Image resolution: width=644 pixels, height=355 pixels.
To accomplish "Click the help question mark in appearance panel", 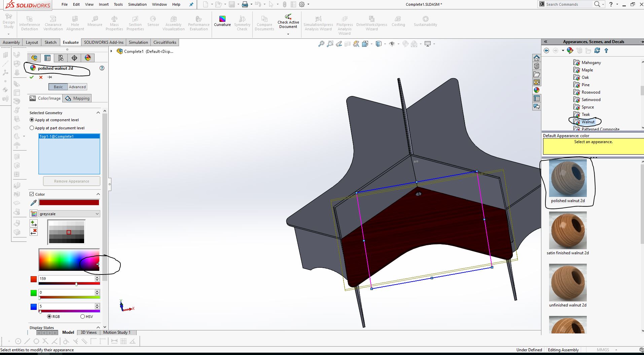I will (102, 68).
